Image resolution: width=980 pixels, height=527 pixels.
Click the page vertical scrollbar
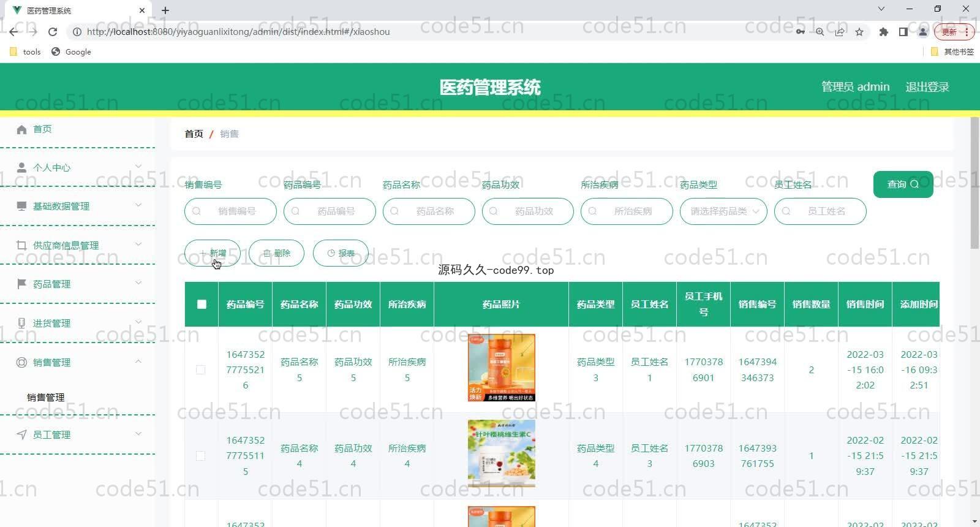[974, 183]
